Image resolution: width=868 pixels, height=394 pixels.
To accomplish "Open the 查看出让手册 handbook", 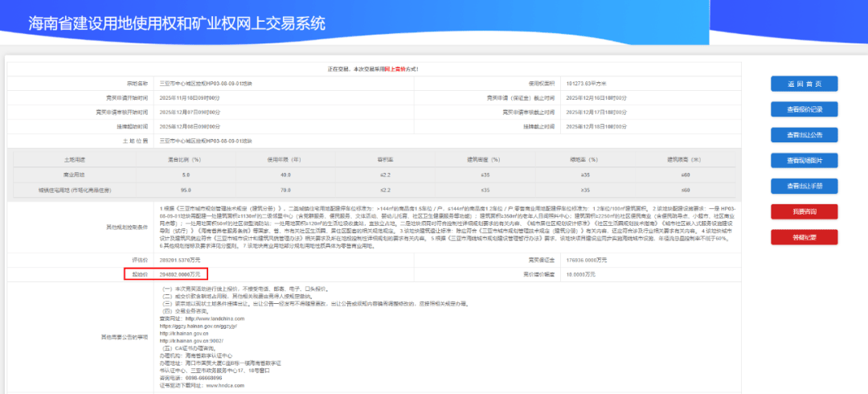I will coord(804,186).
